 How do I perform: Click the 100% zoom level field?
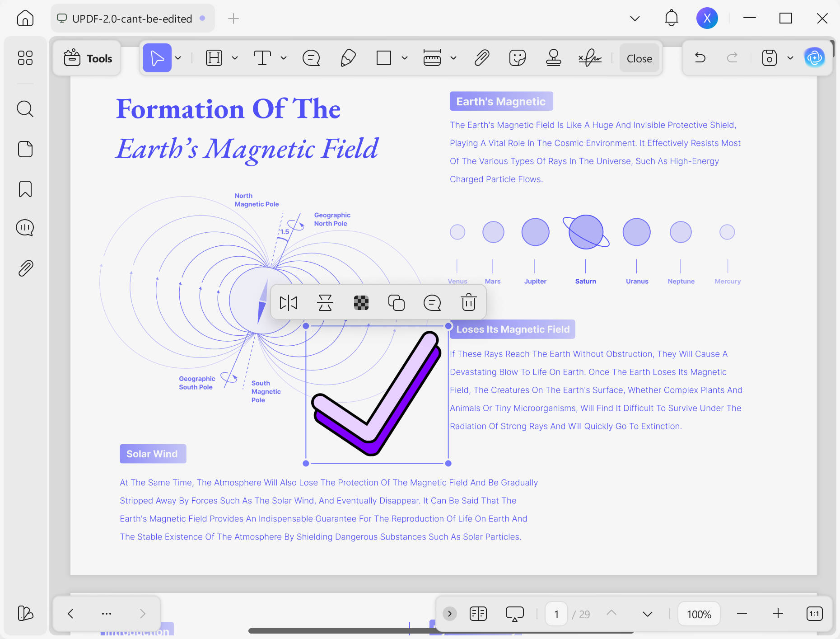click(699, 614)
